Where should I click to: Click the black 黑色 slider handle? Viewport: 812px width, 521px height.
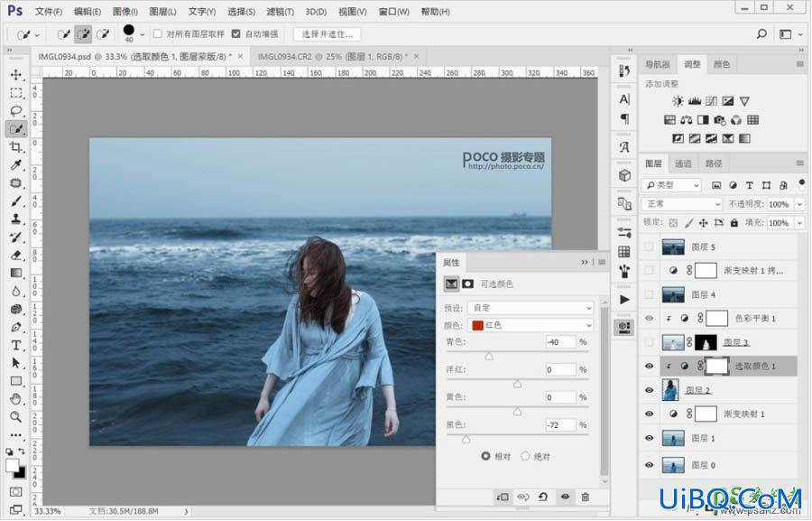466,440
